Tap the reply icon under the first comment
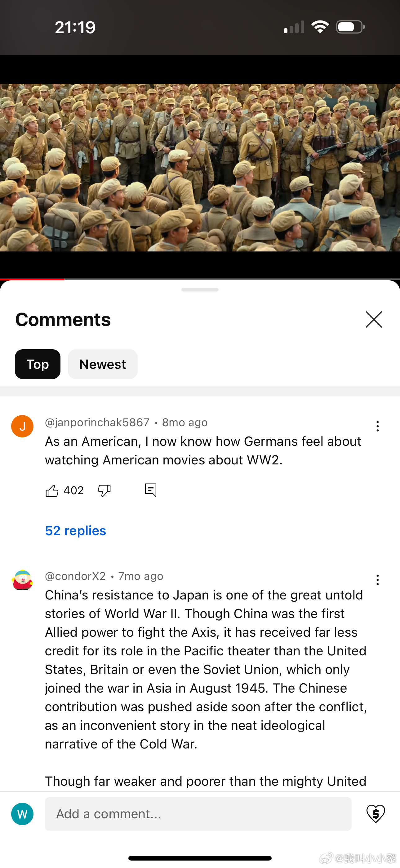 150,490
